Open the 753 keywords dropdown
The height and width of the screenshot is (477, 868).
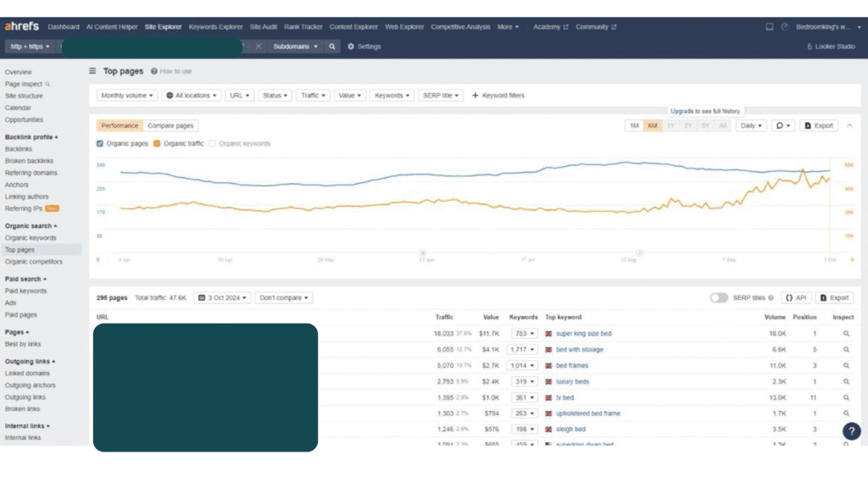pos(526,334)
